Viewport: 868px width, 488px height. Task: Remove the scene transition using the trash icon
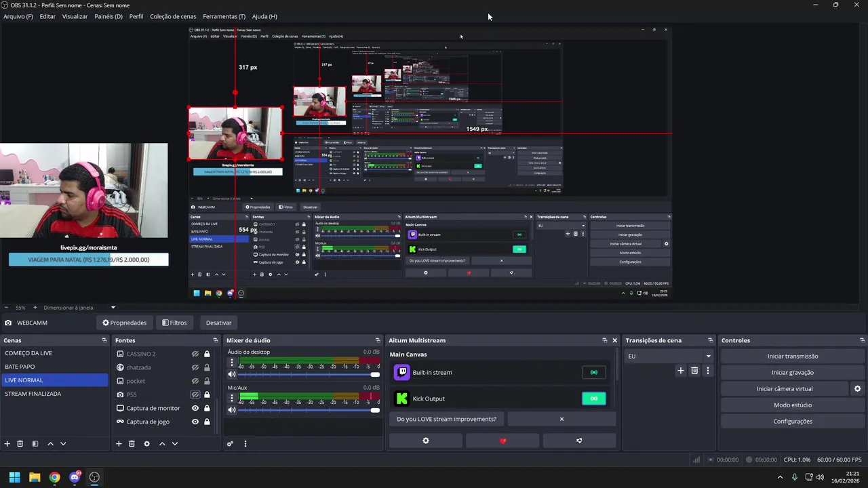(694, 371)
